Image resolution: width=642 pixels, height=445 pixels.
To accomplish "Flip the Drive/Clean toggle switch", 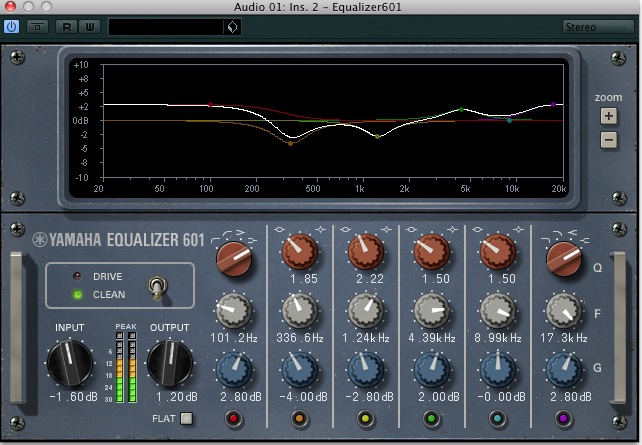I will 157,287.
